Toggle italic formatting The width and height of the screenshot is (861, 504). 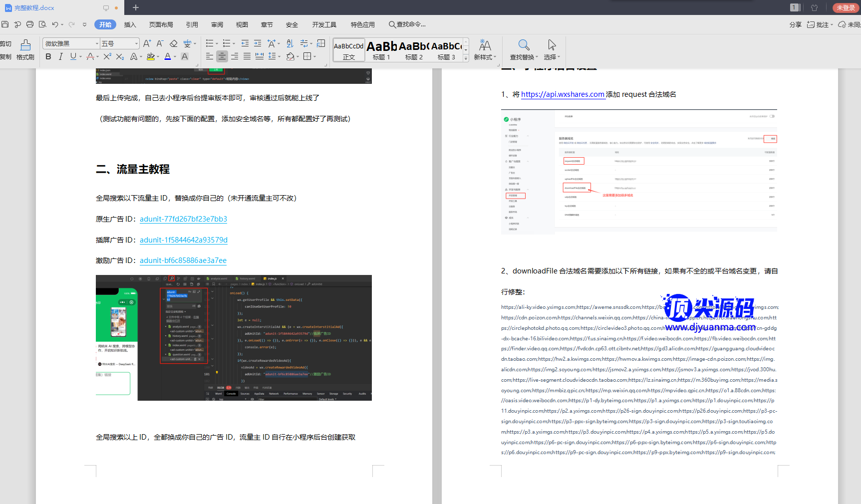click(x=60, y=57)
